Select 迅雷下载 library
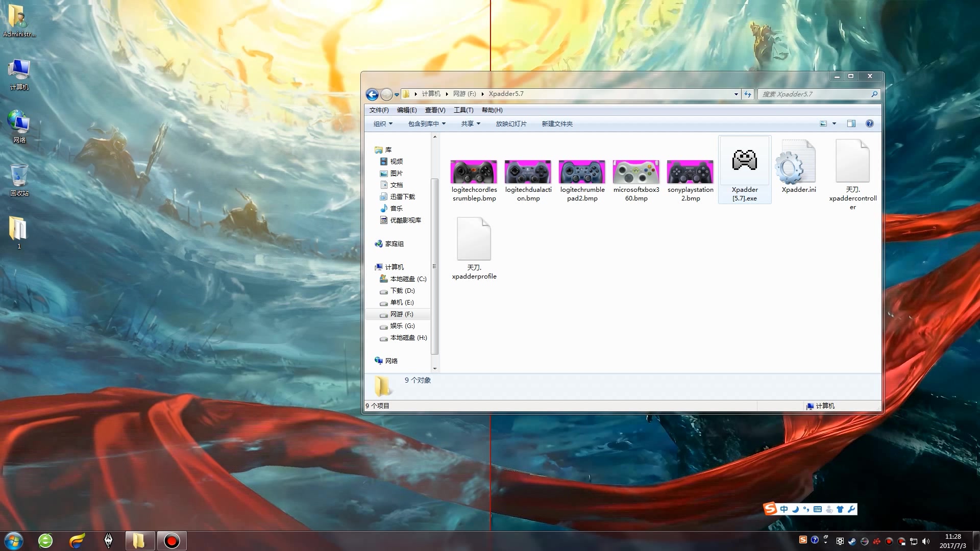The image size is (980, 551). point(398,197)
